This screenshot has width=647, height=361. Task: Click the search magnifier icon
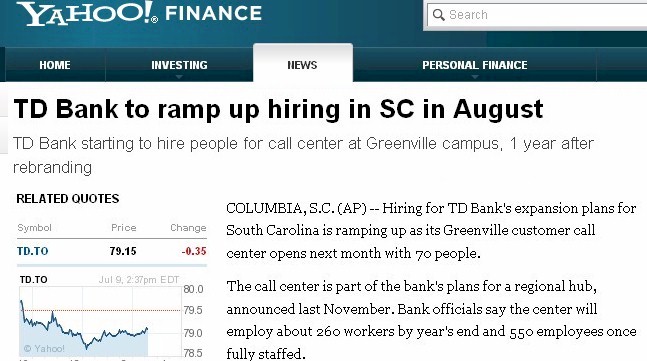click(x=438, y=15)
